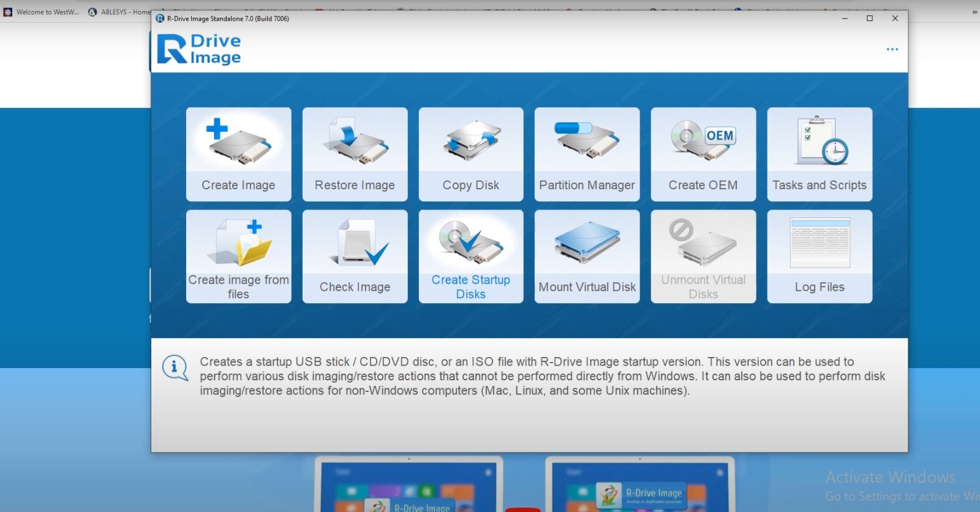Start the Check Image tool
The image size is (980, 512).
click(x=355, y=257)
